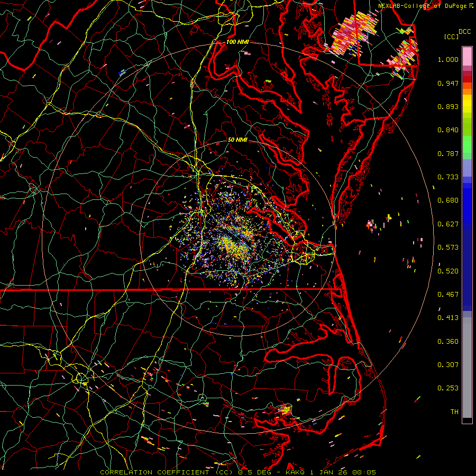476x476 pixels.
Task: Click the pink echo cluster at top-right corner
Action: tap(354, 33)
